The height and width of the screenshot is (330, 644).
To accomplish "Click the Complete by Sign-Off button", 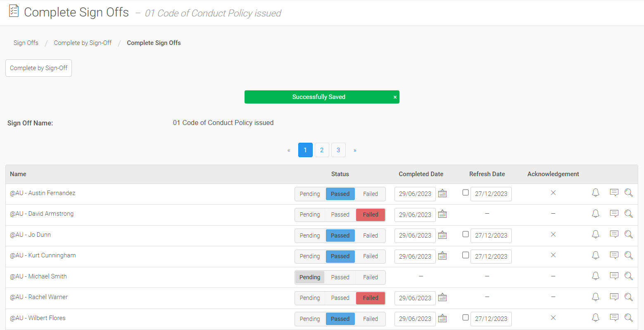I will pyautogui.click(x=38, y=68).
